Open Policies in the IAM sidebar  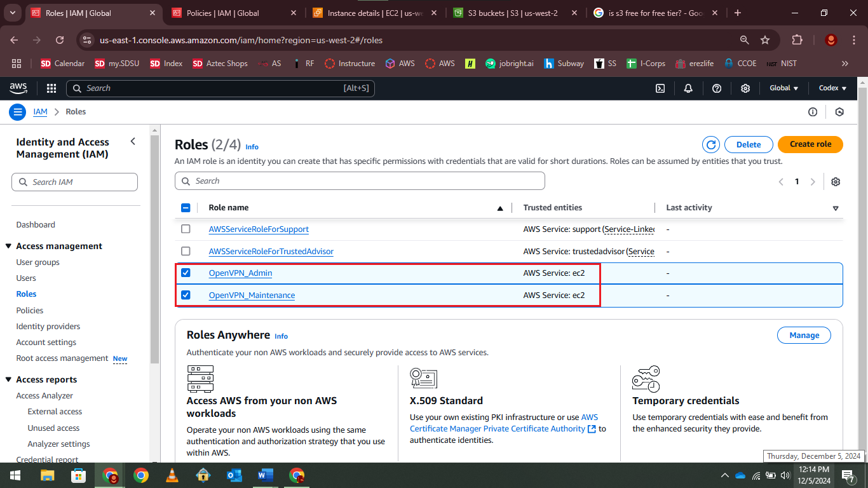[x=30, y=311]
